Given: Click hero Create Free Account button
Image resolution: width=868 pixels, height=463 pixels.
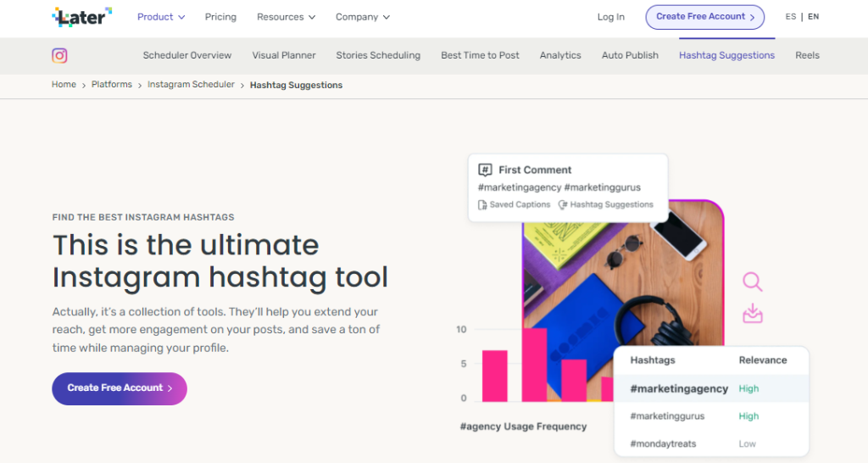Looking at the screenshot, I should click(120, 388).
